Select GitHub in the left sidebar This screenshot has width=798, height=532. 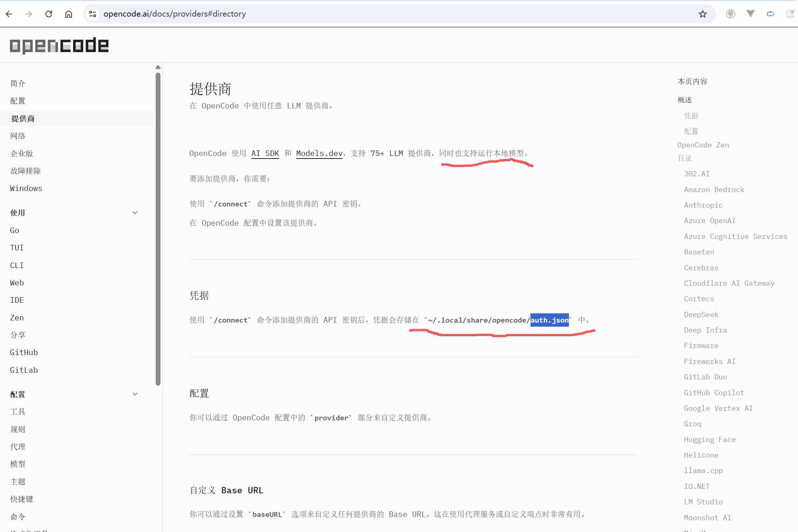[x=24, y=352]
